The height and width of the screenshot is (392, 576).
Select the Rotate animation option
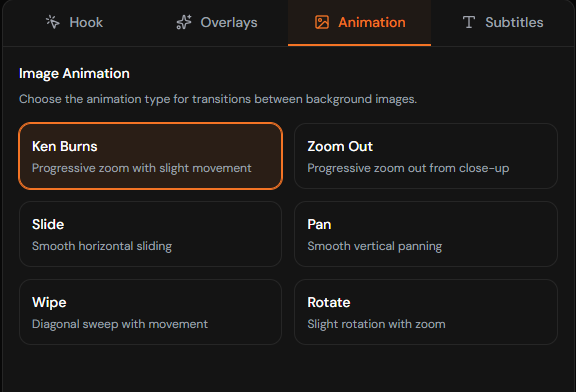click(426, 312)
